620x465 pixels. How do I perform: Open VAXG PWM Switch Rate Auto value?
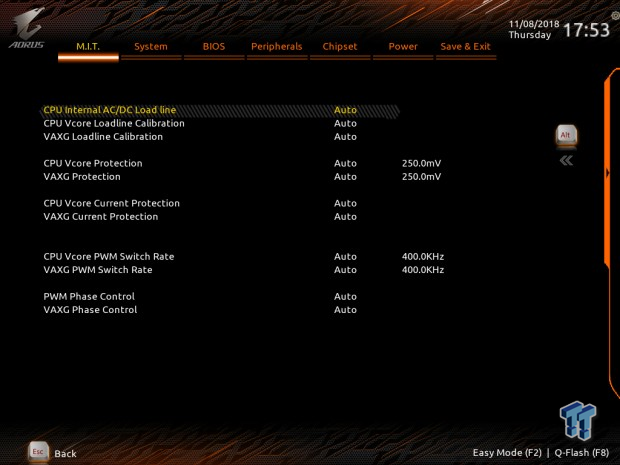(345, 270)
